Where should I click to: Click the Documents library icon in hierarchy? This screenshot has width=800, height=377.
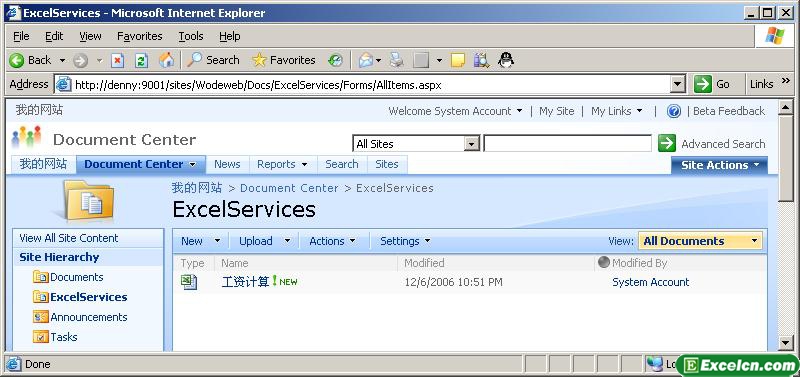[40, 277]
